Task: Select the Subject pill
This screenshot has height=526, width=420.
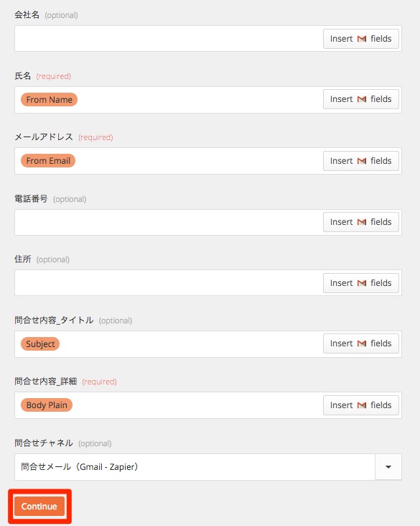Action: (40, 344)
